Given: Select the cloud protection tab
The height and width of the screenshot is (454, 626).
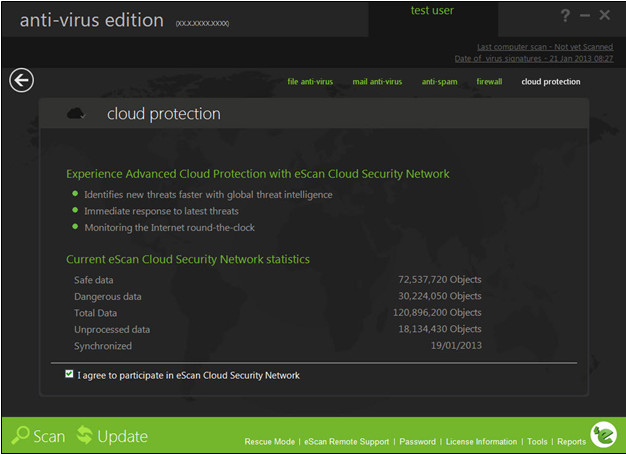Looking at the screenshot, I should coord(551,81).
